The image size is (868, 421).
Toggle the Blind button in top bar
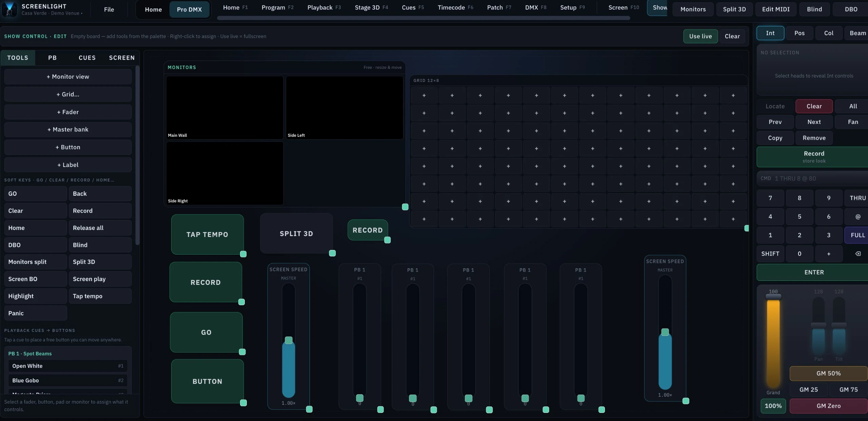(814, 9)
